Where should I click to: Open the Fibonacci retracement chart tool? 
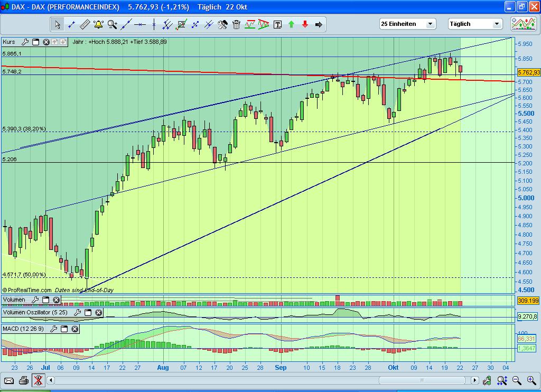point(181,24)
